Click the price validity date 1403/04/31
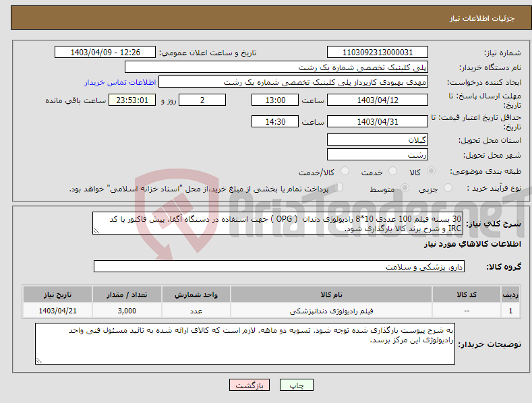 click(378, 121)
